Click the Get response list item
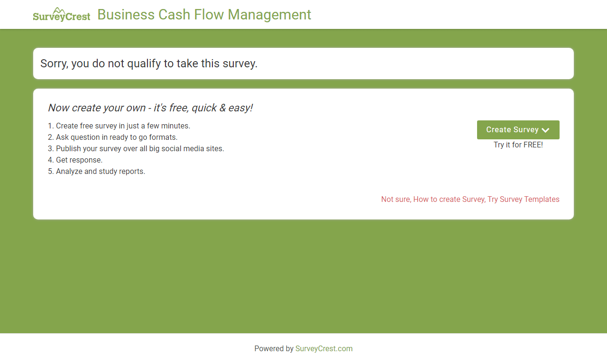Image resolution: width=607 pixels, height=364 pixels. coord(75,160)
